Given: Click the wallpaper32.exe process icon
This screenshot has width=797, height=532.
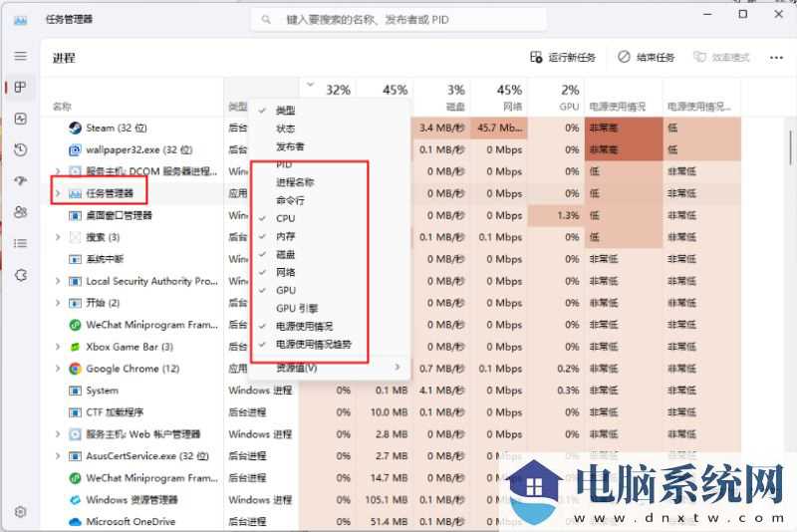Looking at the screenshot, I should [75, 149].
